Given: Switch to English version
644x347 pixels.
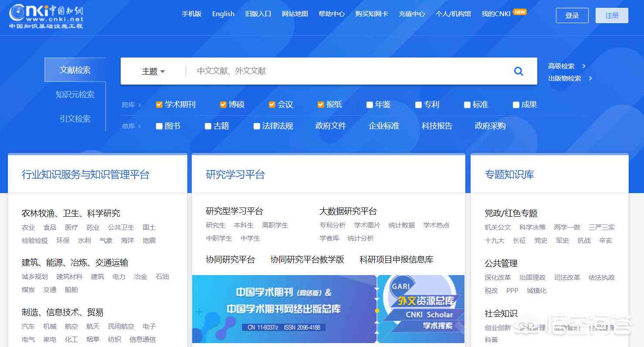Looking at the screenshot, I should [x=223, y=14].
